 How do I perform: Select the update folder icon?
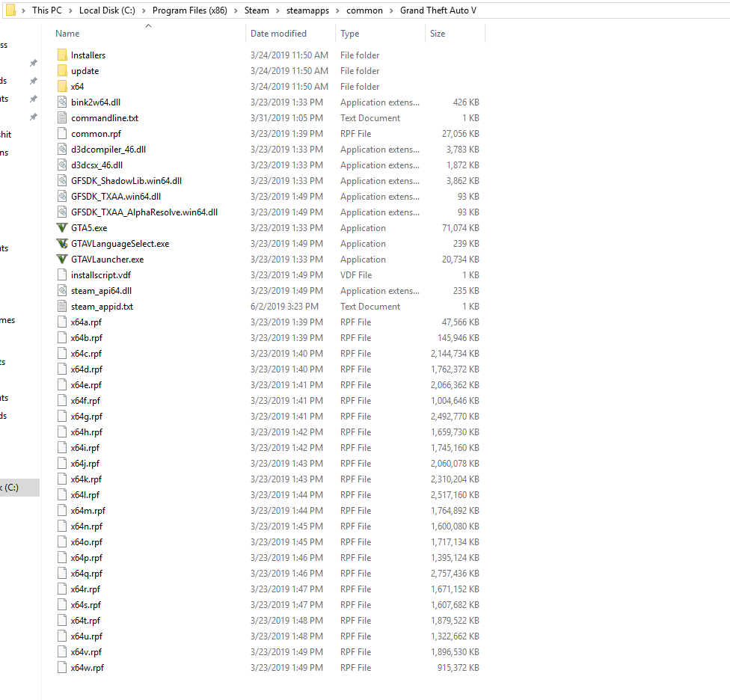pos(62,71)
